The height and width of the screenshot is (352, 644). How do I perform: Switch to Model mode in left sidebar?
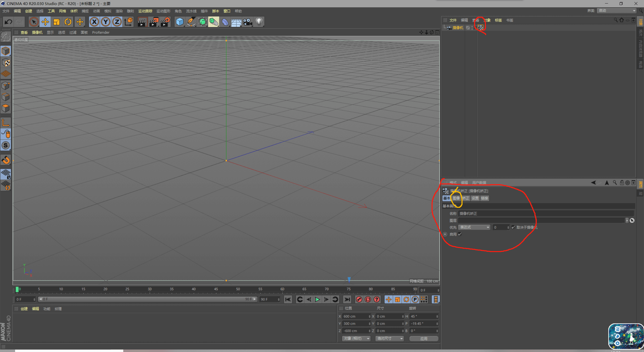(x=6, y=51)
